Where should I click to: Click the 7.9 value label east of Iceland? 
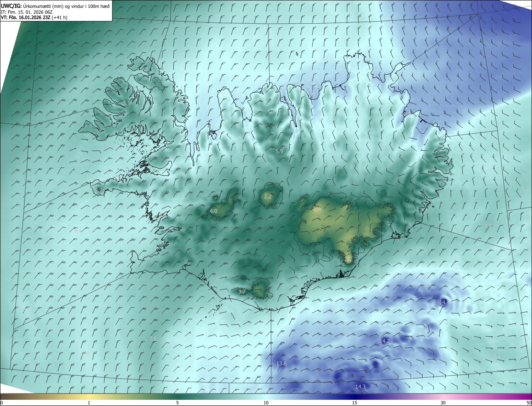tap(489, 226)
